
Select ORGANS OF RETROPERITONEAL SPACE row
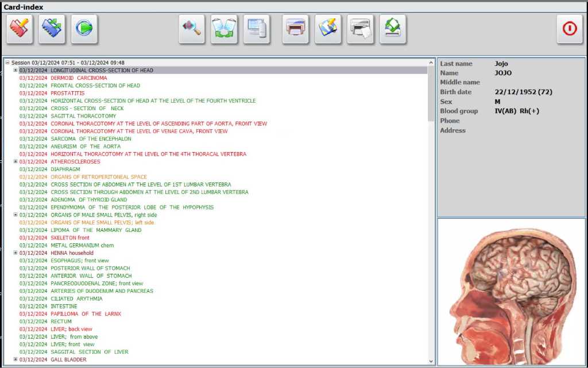click(83, 177)
